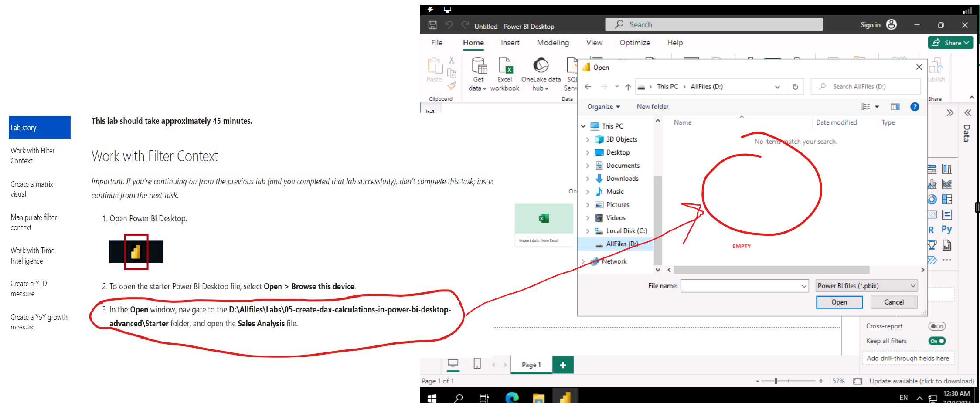Viewport: 980px width, 403px height.
Task: Click the Cut scissors icon
Action: 452,60
